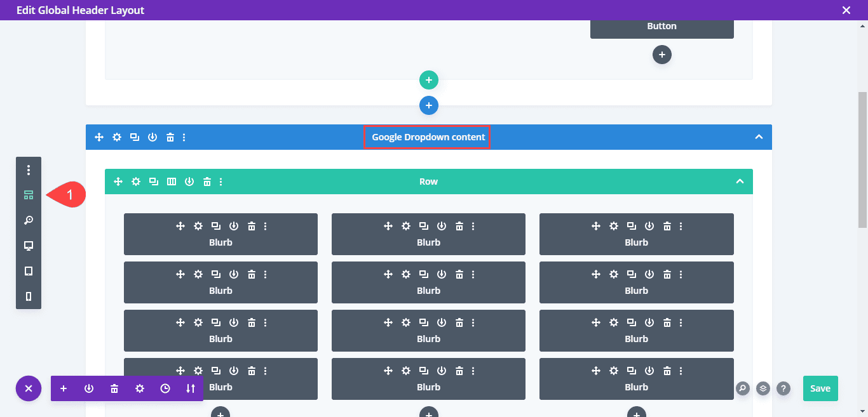The width and height of the screenshot is (868, 417).
Task: Switch to Desktop view
Action: (29, 246)
